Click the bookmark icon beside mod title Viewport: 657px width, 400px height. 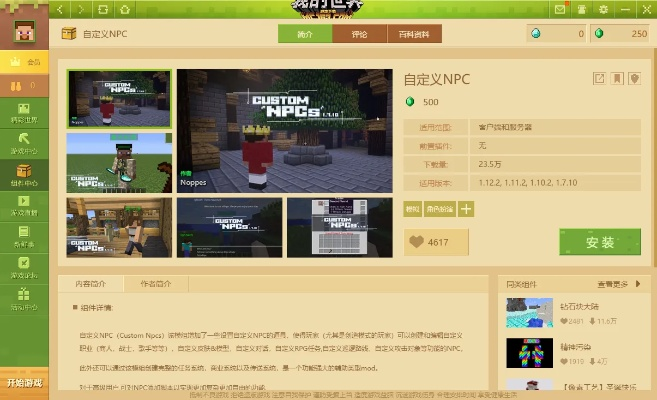[x=617, y=78]
